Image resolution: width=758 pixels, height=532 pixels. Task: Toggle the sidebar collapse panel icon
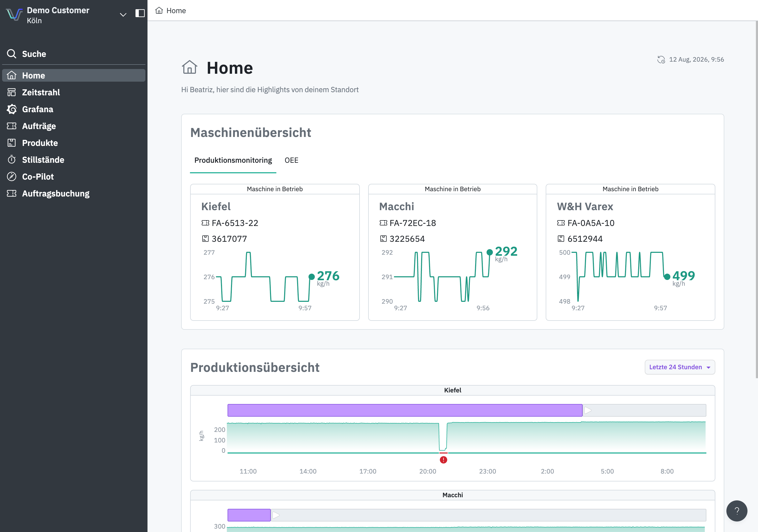pyautogui.click(x=140, y=13)
